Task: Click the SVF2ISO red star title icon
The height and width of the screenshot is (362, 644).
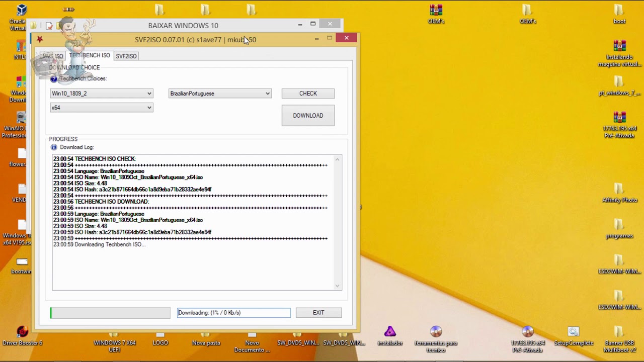Action: [x=40, y=39]
